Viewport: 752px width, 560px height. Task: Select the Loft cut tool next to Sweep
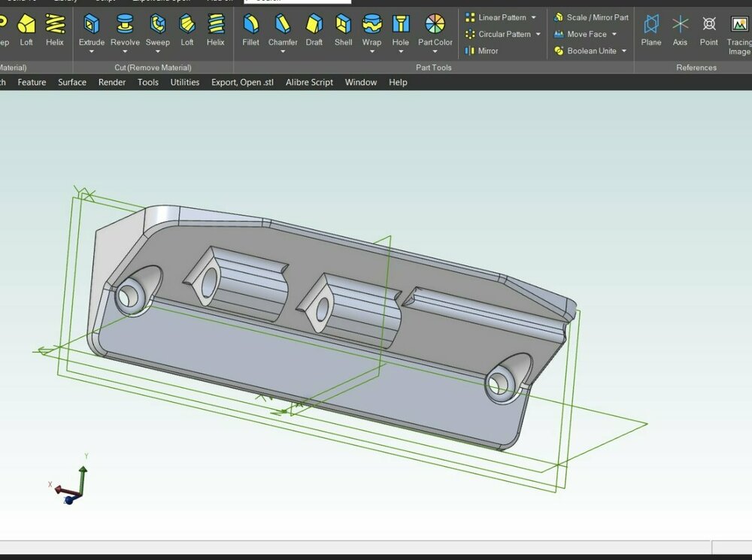tap(187, 30)
